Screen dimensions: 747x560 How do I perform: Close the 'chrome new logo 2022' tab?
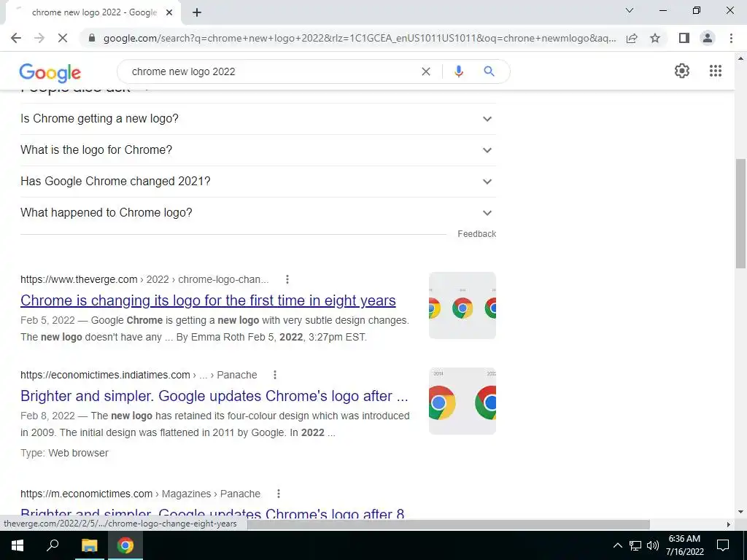click(169, 13)
